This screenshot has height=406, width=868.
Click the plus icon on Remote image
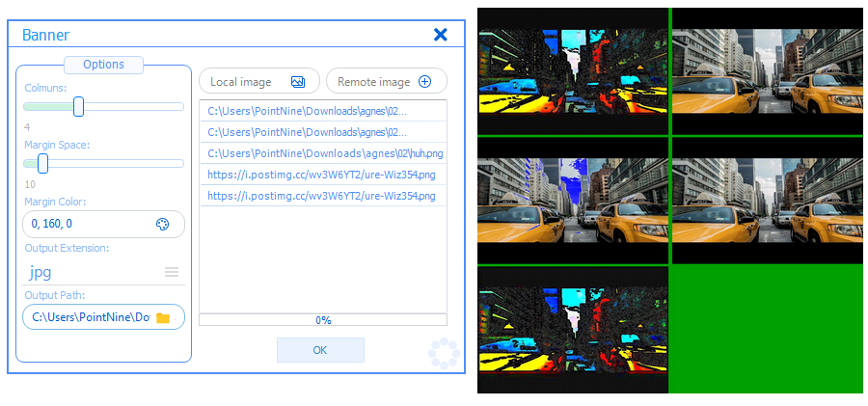(424, 82)
